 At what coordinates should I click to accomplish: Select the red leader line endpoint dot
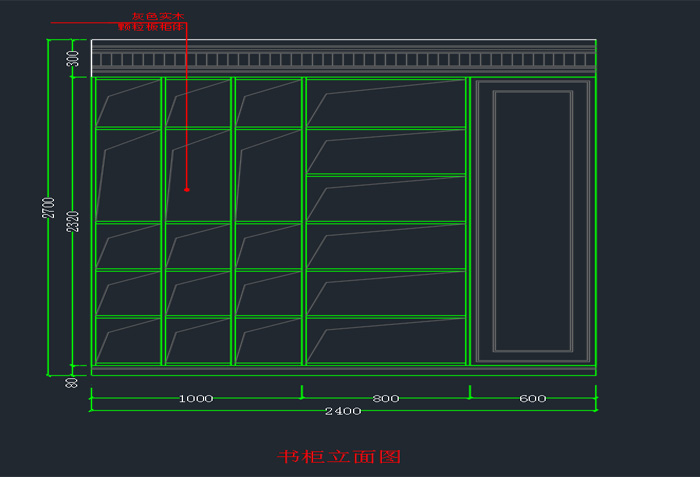[x=187, y=188]
